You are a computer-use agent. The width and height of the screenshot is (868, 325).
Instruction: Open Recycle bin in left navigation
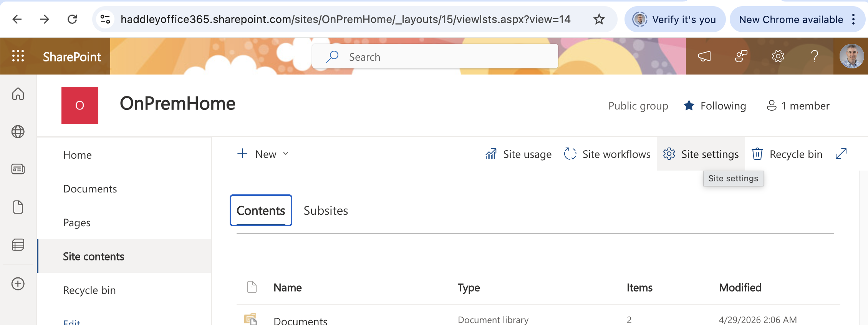(89, 290)
